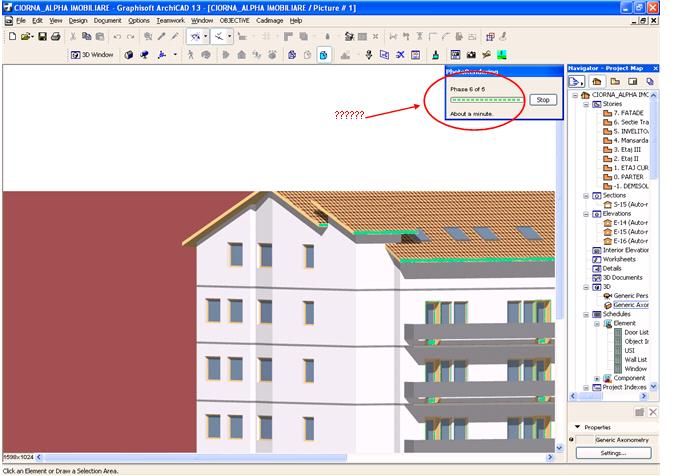Switch Navigator to Publisher Sets icon
678x476 pixels.
tap(649, 81)
